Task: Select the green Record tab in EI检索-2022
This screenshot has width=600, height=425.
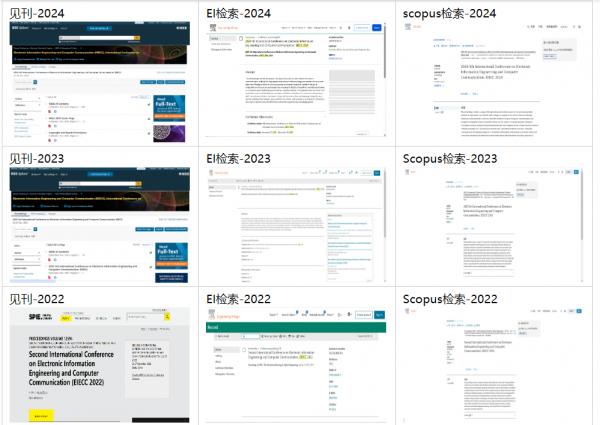Action: tap(213, 327)
